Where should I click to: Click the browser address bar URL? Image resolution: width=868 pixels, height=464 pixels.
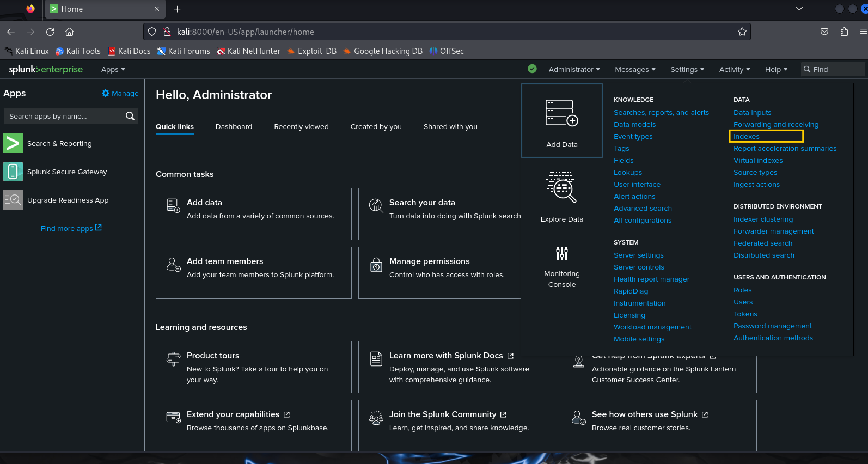(245, 32)
